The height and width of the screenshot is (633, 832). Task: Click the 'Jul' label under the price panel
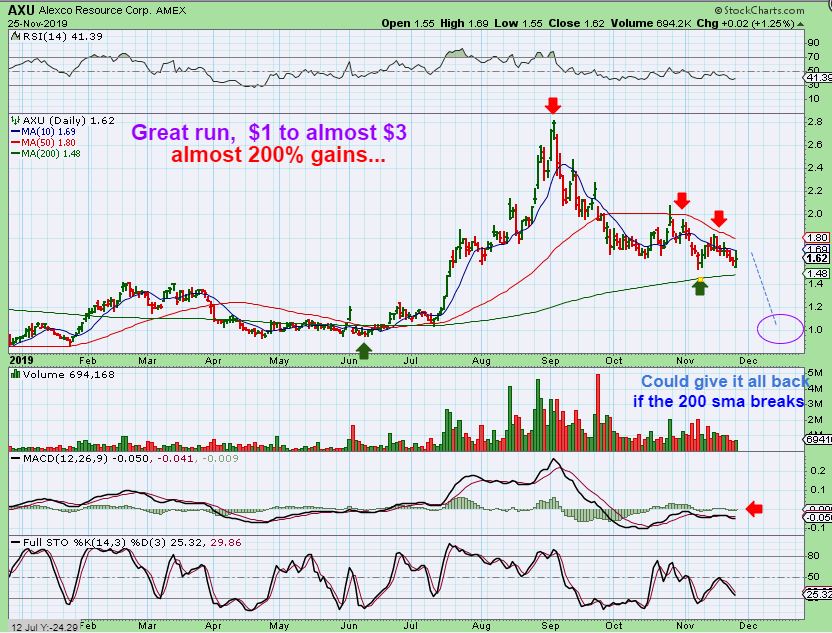[410, 361]
